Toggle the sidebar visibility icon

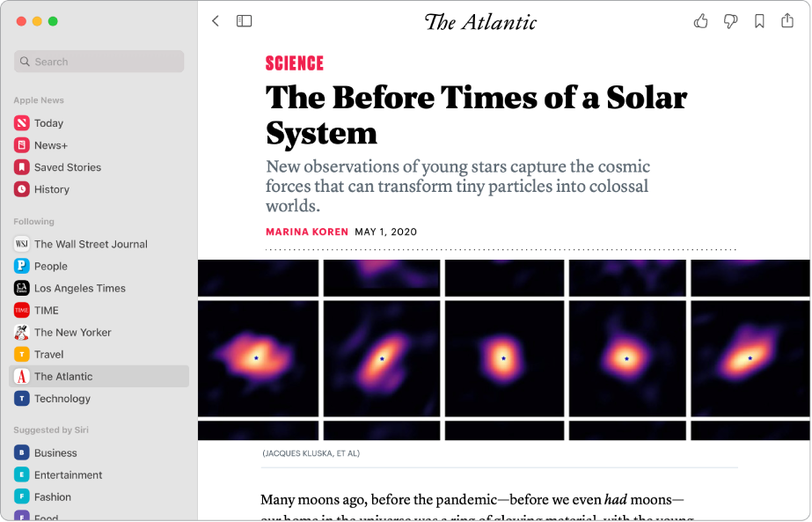tap(244, 20)
